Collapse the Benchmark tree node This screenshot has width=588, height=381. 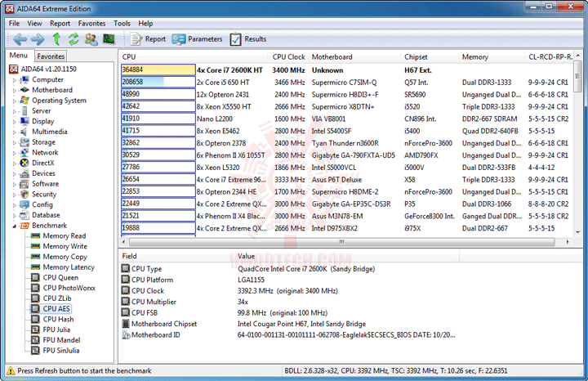[14, 226]
